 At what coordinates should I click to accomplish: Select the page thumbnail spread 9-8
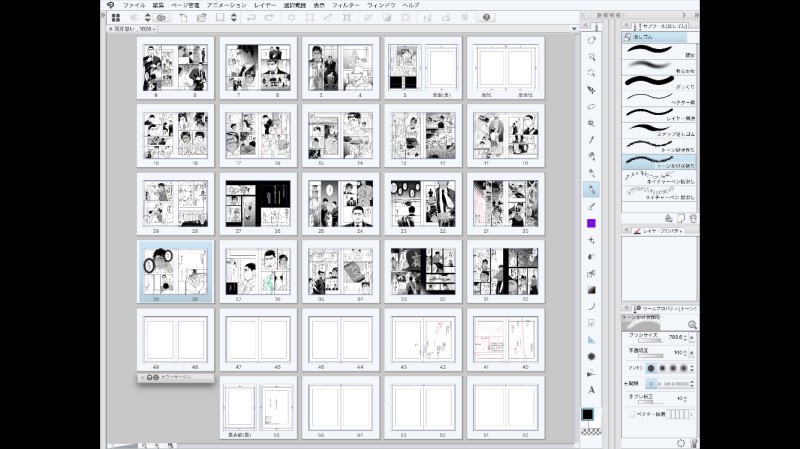[176, 68]
